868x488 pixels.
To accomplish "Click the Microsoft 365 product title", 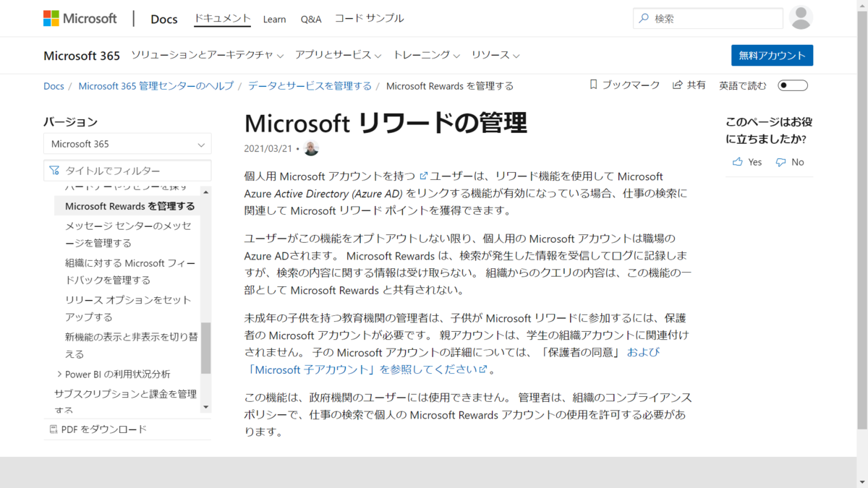I will tap(81, 56).
